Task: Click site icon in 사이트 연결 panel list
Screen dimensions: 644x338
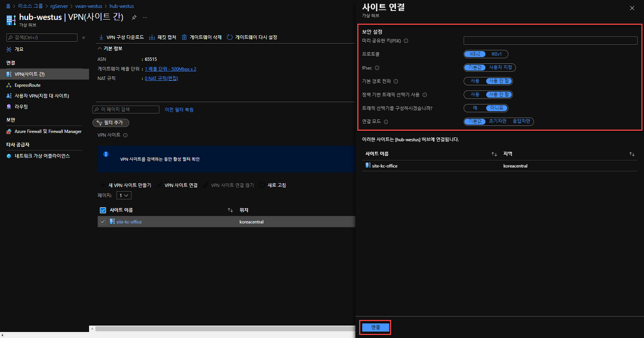Action: 368,165
